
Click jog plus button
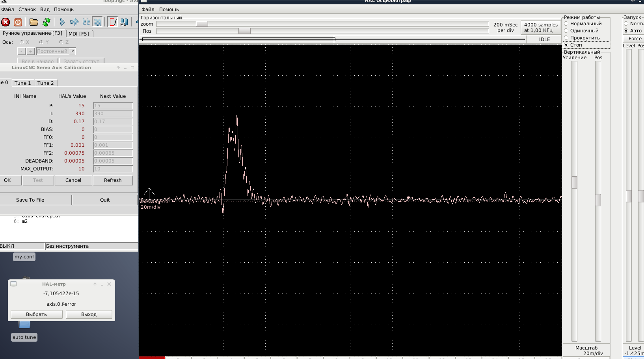31,51
